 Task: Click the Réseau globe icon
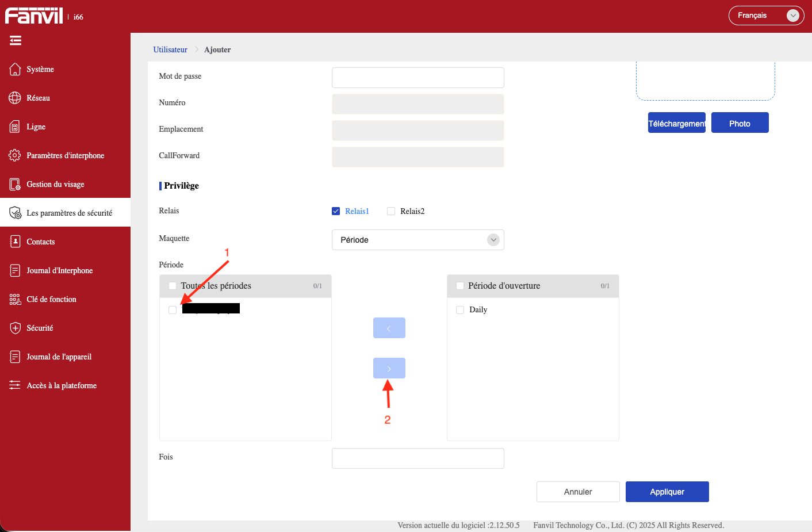pos(15,98)
